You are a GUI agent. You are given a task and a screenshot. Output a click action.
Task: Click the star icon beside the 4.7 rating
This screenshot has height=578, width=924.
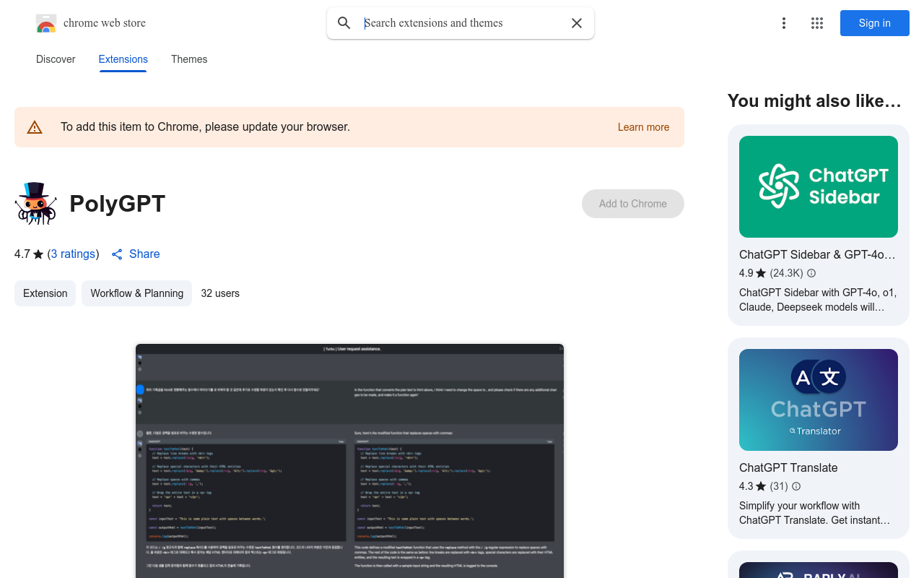tap(38, 254)
